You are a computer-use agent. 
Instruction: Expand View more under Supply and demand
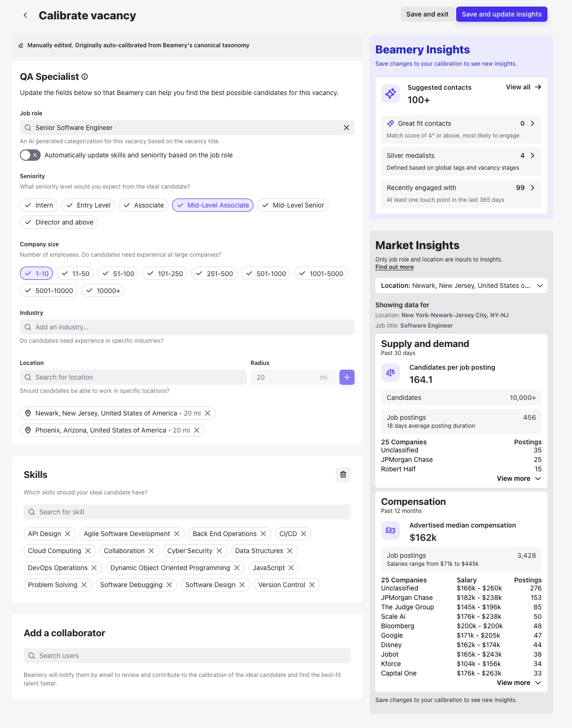click(x=519, y=478)
